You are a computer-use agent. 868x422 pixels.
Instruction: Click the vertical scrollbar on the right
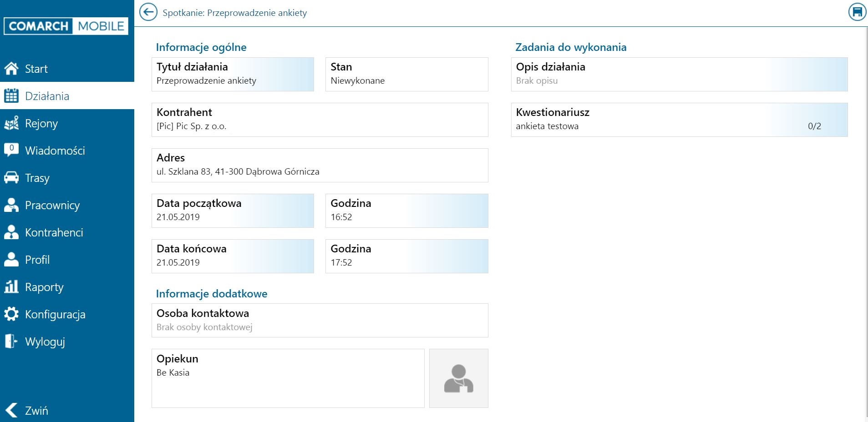click(866, 223)
